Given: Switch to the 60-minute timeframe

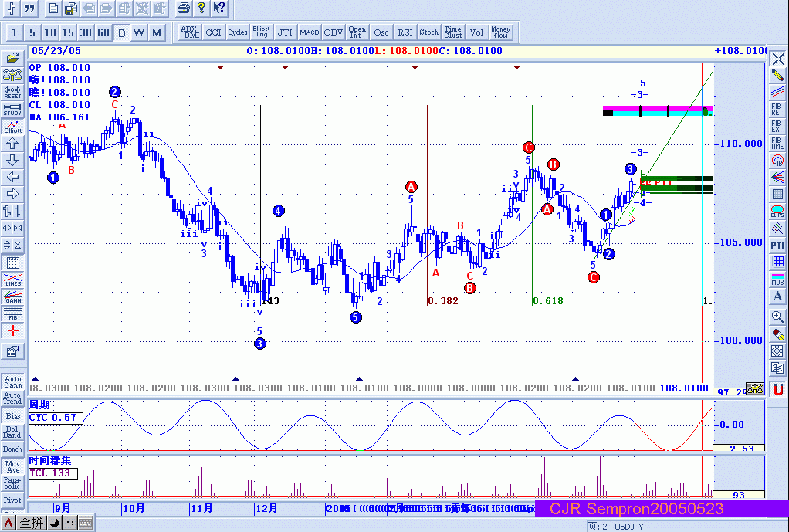Looking at the screenshot, I should pyautogui.click(x=103, y=32).
